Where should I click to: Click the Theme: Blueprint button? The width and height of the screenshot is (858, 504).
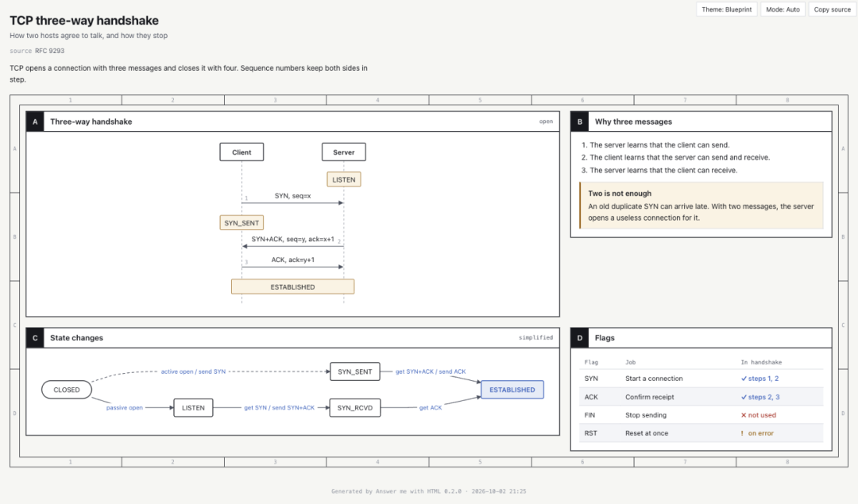[727, 10]
